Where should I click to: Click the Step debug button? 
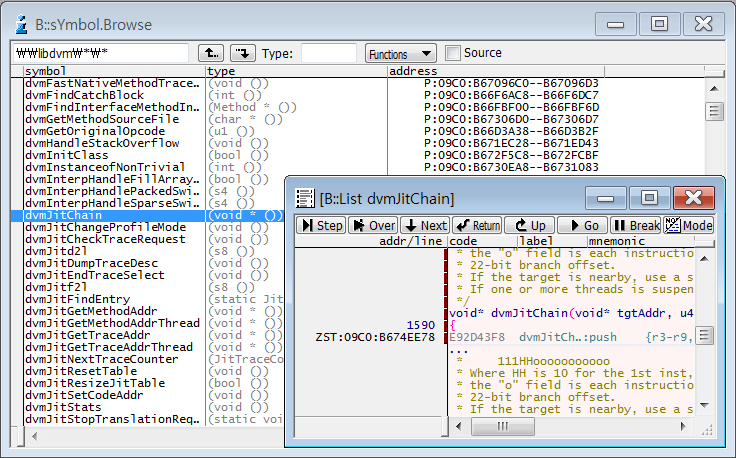coord(320,225)
